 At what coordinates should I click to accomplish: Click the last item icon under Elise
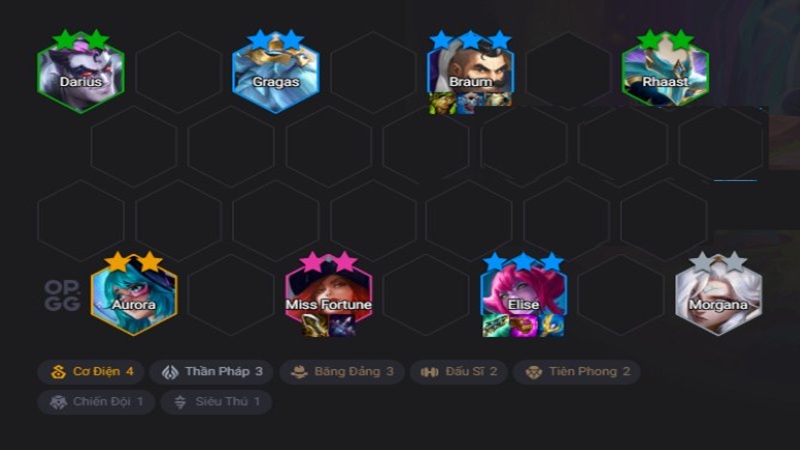[x=552, y=326]
